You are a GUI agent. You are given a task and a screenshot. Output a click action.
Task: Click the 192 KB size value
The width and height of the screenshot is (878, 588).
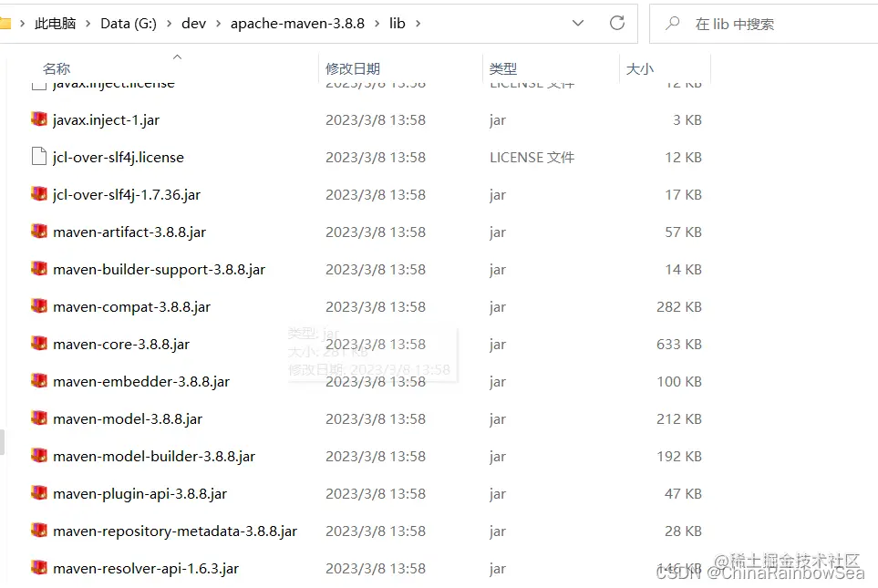tap(678, 457)
